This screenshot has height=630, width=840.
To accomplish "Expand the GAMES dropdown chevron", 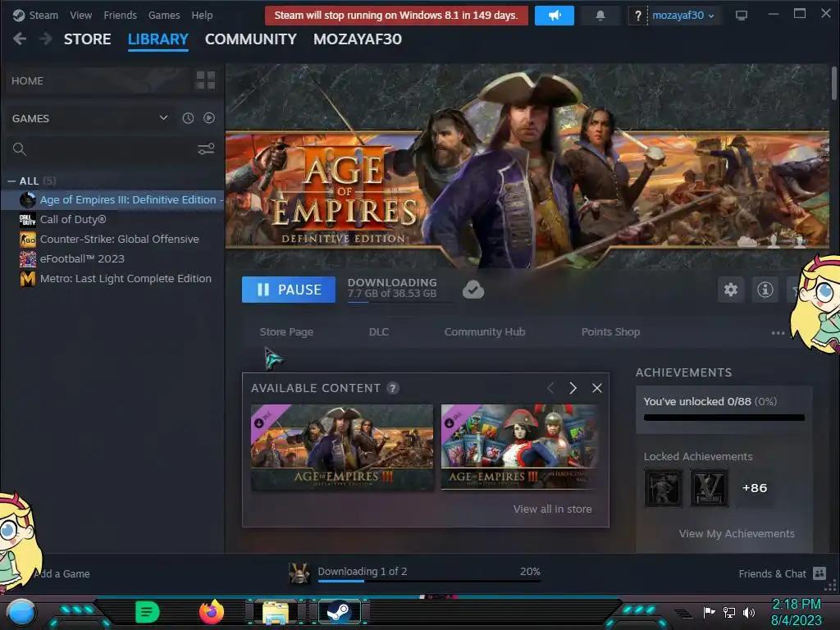I will [163, 118].
